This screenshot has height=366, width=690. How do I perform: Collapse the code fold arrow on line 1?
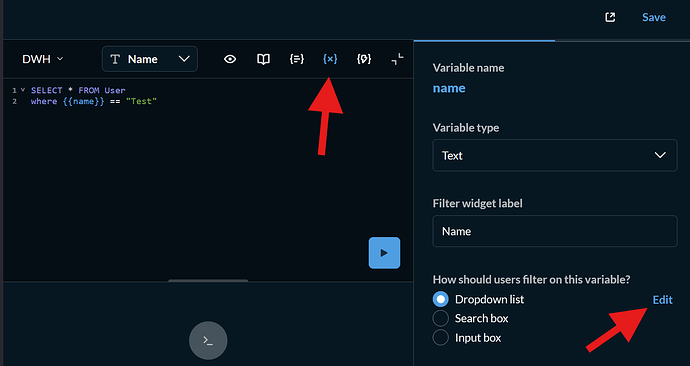point(23,90)
